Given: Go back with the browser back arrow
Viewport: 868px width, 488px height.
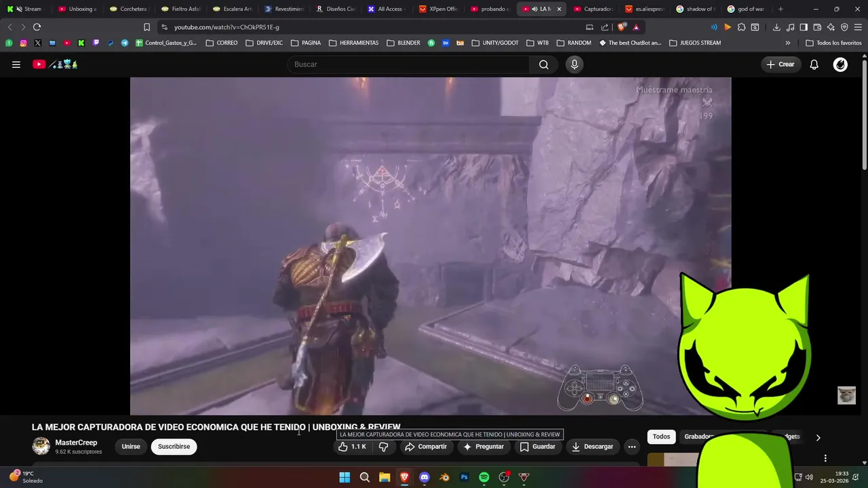Looking at the screenshot, I should point(9,27).
